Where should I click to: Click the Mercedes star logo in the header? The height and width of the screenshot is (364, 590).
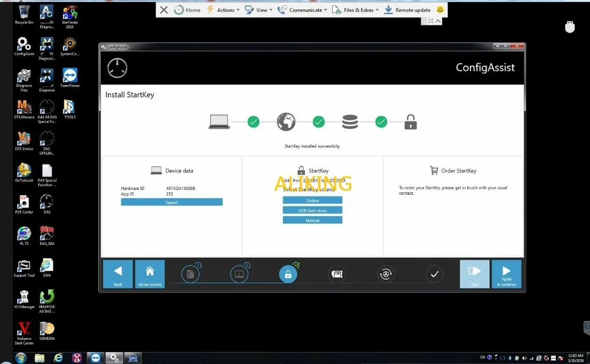(117, 68)
